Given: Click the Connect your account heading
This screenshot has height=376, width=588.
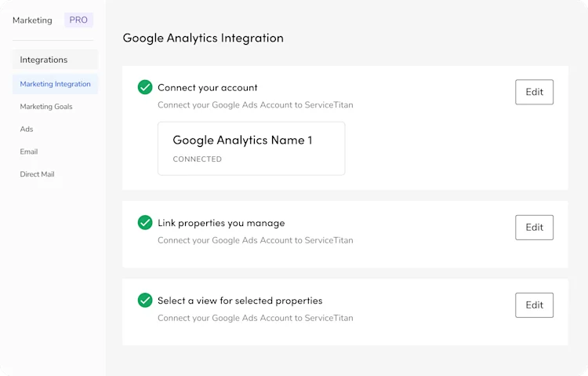Looking at the screenshot, I should pos(208,87).
